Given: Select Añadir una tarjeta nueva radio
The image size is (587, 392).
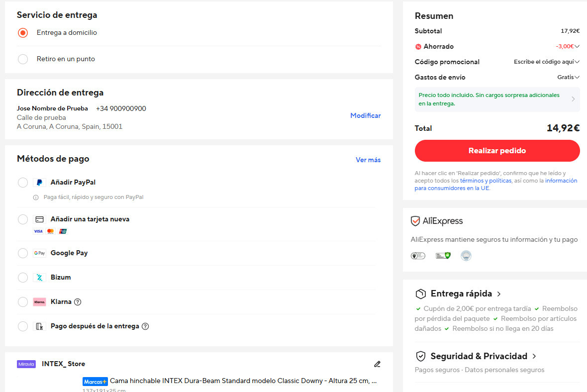Looking at the screenshot, I should pos(23,219).
